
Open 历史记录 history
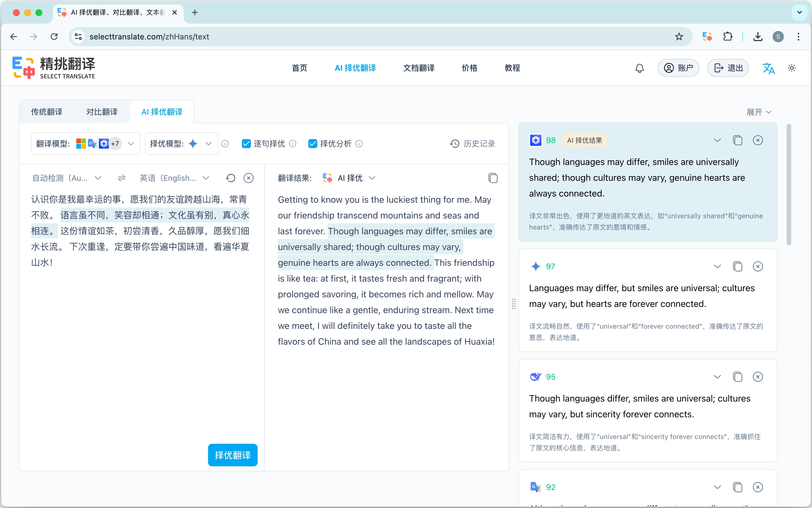472,144
